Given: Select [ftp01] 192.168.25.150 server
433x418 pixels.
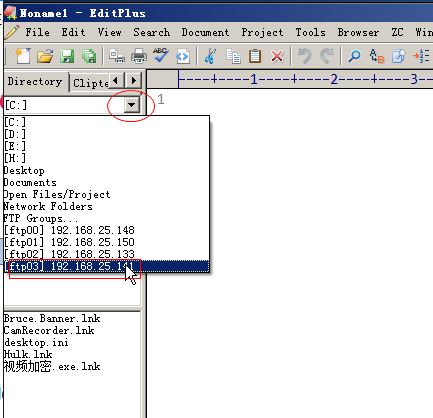Looking at the screenshot, I should pos(107,242).
